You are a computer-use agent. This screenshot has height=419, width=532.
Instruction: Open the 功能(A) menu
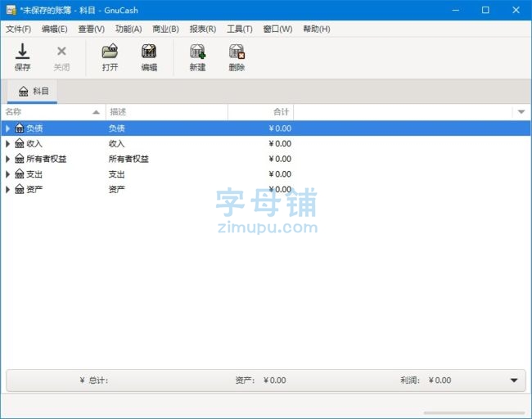click(128, 29)
